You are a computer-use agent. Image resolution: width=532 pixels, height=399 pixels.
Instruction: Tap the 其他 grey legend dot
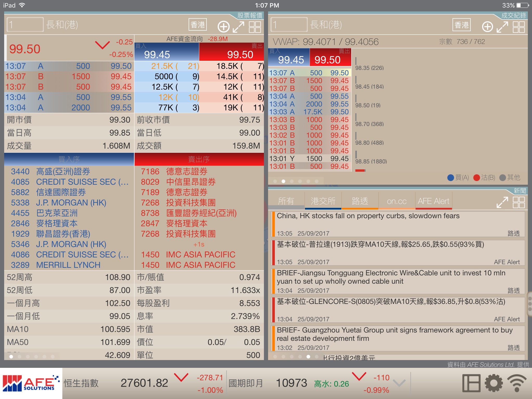click(x=503, y=178)
